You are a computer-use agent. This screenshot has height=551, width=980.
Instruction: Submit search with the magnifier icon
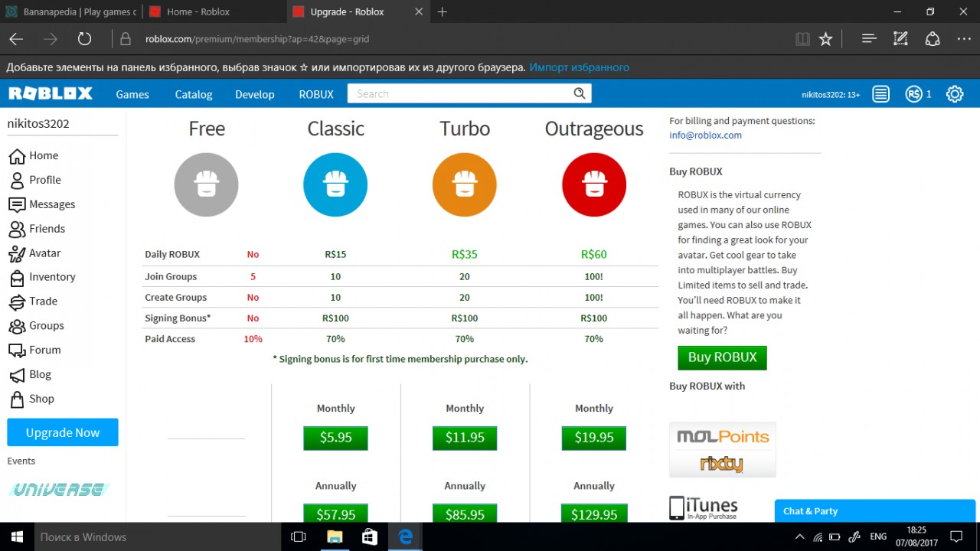(x=580, y=93)
